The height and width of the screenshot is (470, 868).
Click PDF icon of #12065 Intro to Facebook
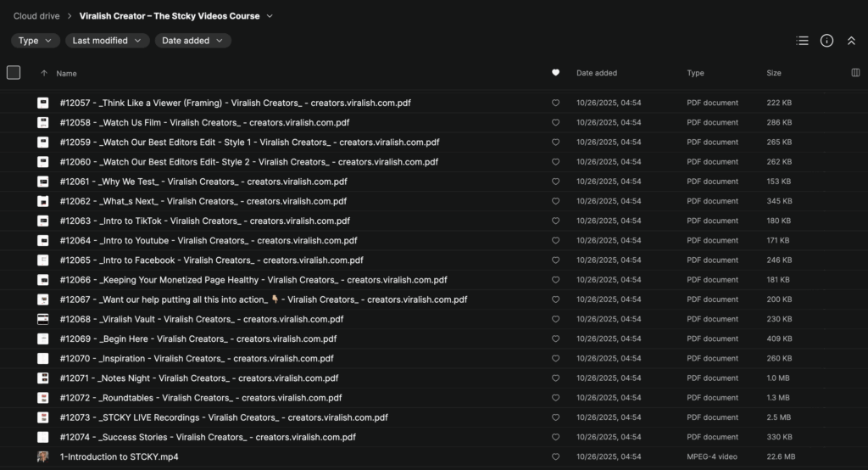tap(42, 260)
